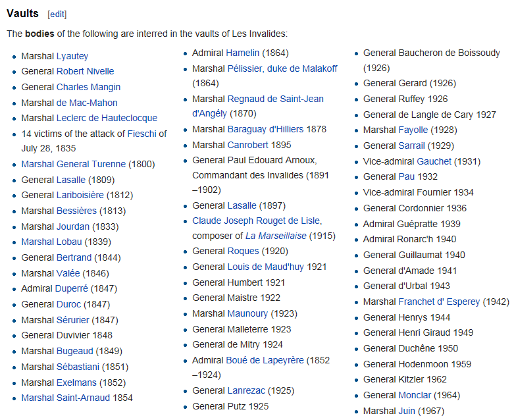
Task: Click the text General Maistre 1922
Action: (236, 298)
